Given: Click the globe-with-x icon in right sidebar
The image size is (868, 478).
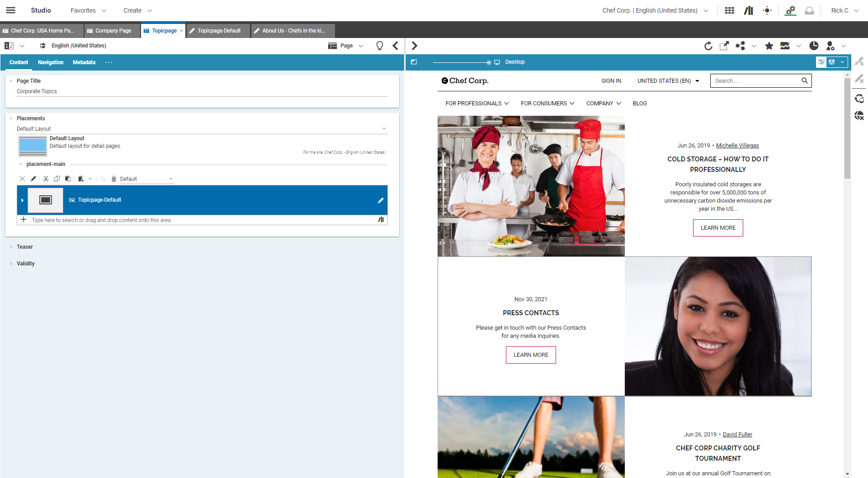Looking at the screenshot, I should coord(859,115).
